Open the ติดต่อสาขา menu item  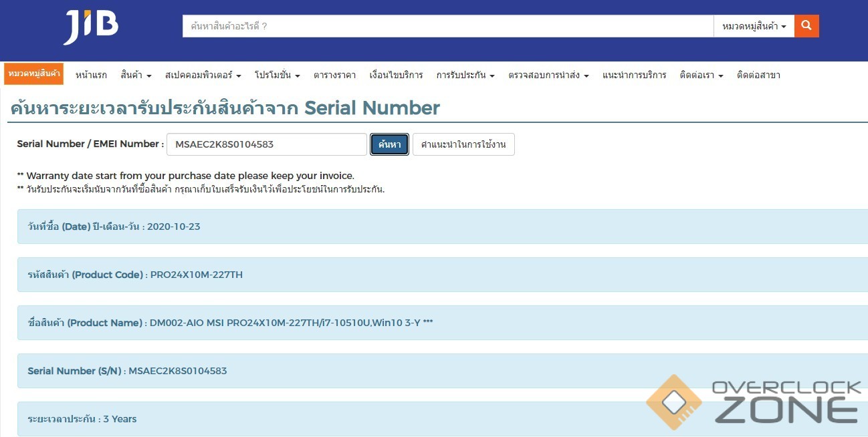(x=758, y=75)
